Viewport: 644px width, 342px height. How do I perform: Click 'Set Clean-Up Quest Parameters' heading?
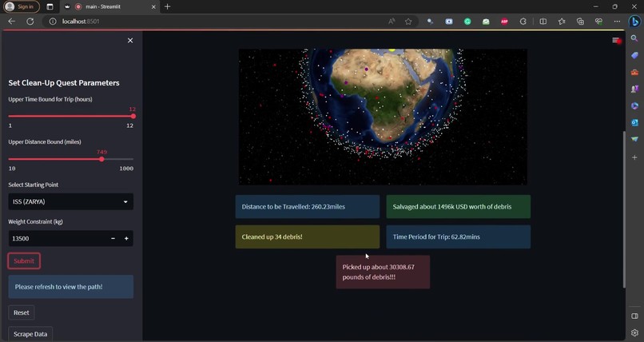pyautogui.click(x=64, y=82)
